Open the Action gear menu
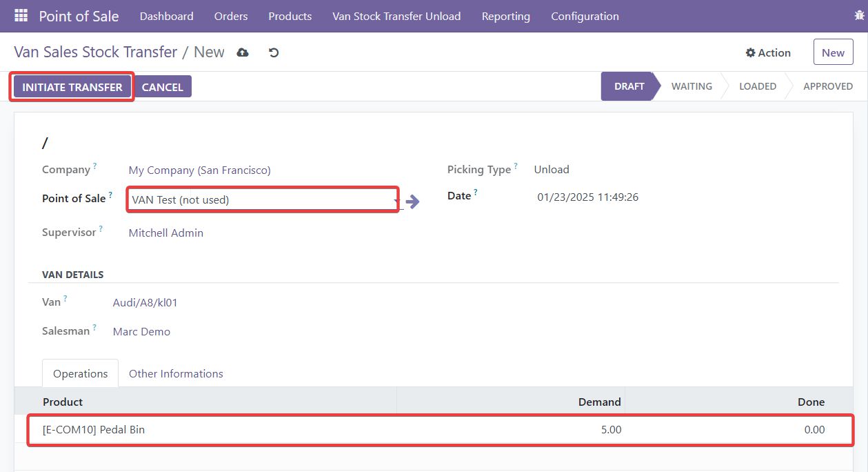 tap(768, 52)
